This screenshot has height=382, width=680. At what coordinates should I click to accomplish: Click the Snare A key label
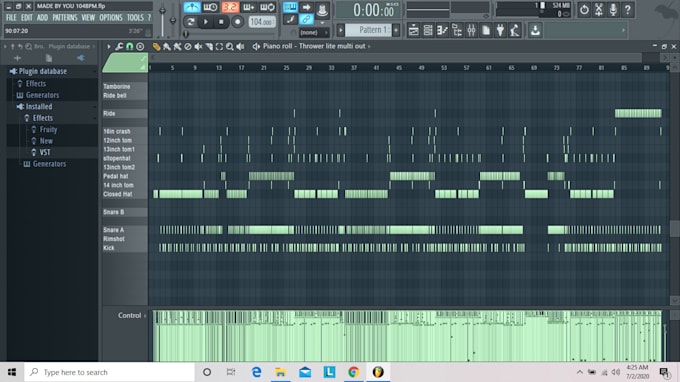(x=114, y=230)
